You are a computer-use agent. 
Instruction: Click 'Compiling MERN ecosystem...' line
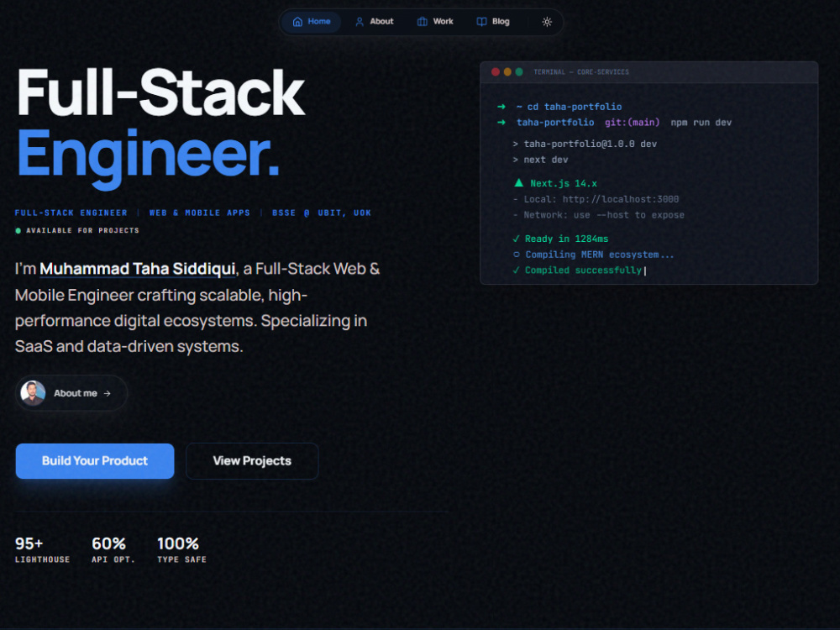(x=594, y=255)
